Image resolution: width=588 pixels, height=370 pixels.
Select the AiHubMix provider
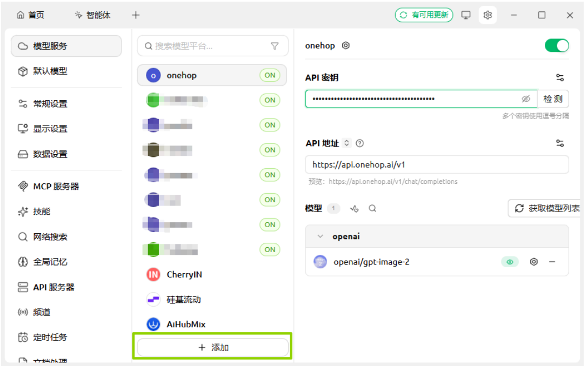[x=212, y=325]
